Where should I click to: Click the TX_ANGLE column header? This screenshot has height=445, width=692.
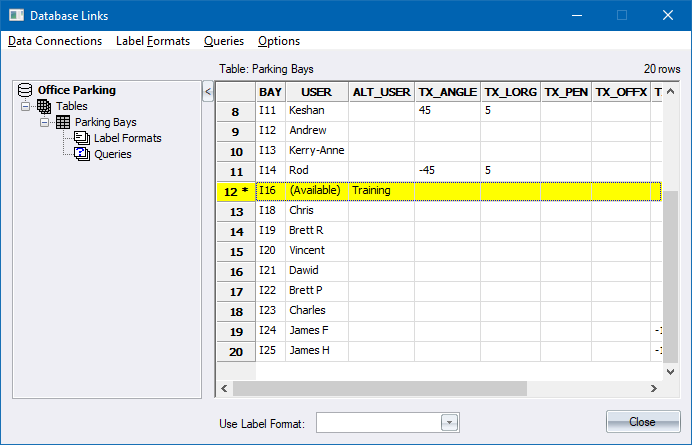point(447,92)
